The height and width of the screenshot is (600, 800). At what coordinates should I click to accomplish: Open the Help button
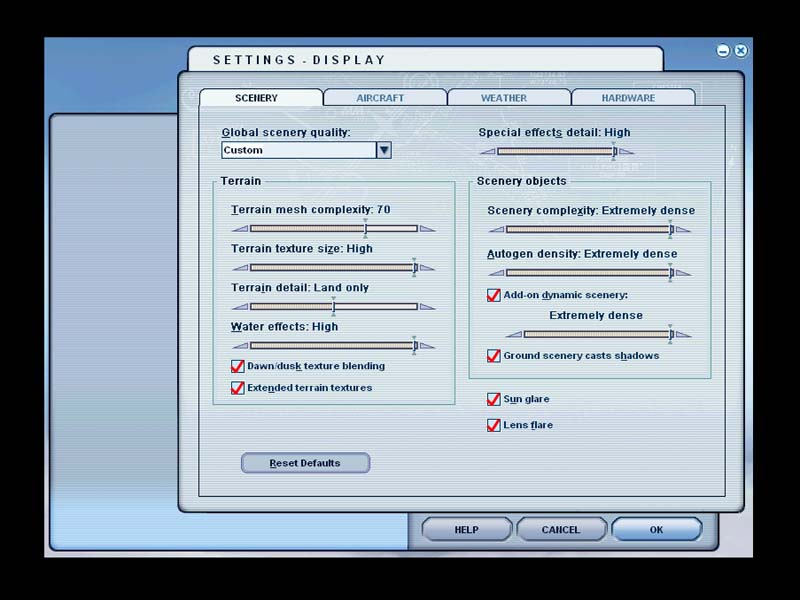point(466,530)
